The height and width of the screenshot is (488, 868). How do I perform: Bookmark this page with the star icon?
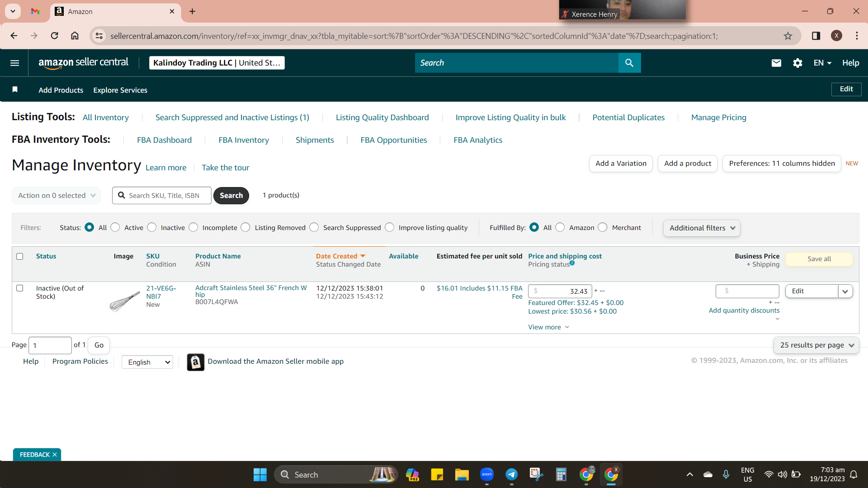click(x=788, y=36)
